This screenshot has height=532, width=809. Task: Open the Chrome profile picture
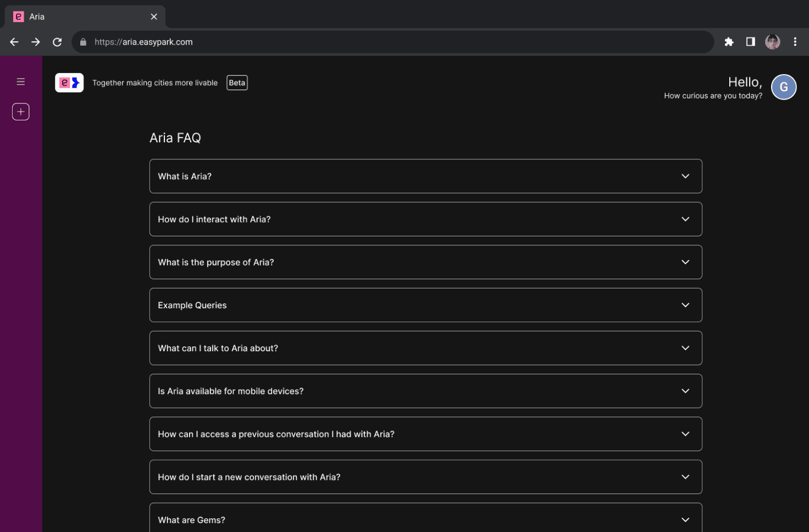click(773, 42)
